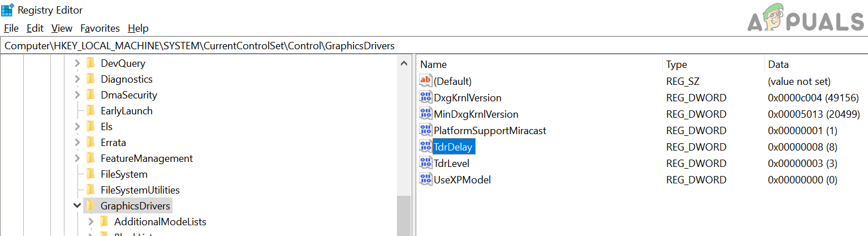The height and width of the screenshot is (236, 868).
Task: Expand the FeatureManagement key
Action: [x=77, y=158]
